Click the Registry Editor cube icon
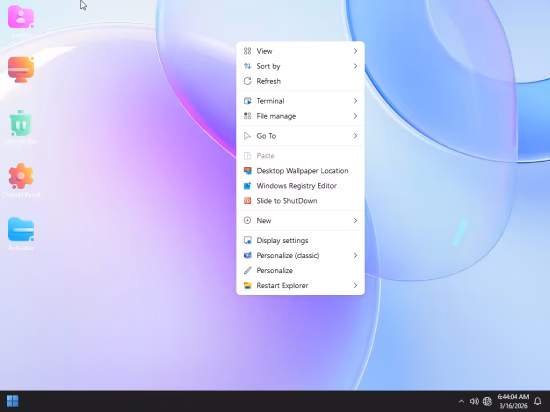Viewport: 550px width, 412px height. pyautogui.click(x=248, y=186)
